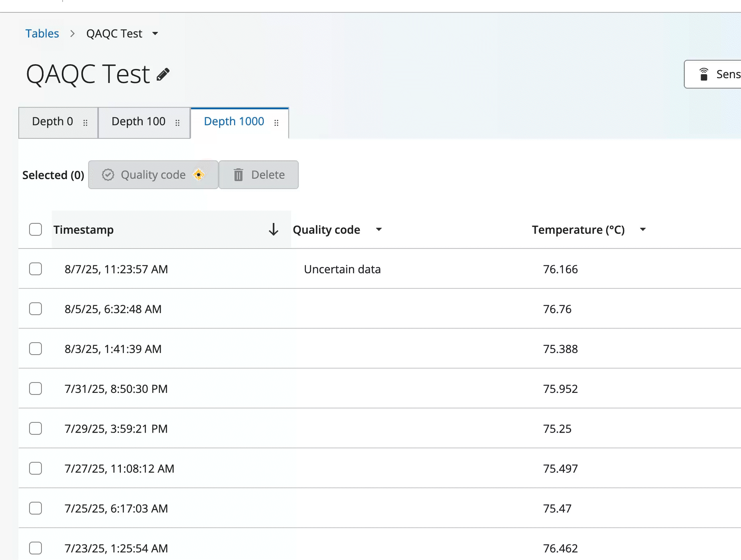Click the QAQC Test page title text
Image resolution: width=741 pixels, height=560 pixels.
[x=88, y=74]
